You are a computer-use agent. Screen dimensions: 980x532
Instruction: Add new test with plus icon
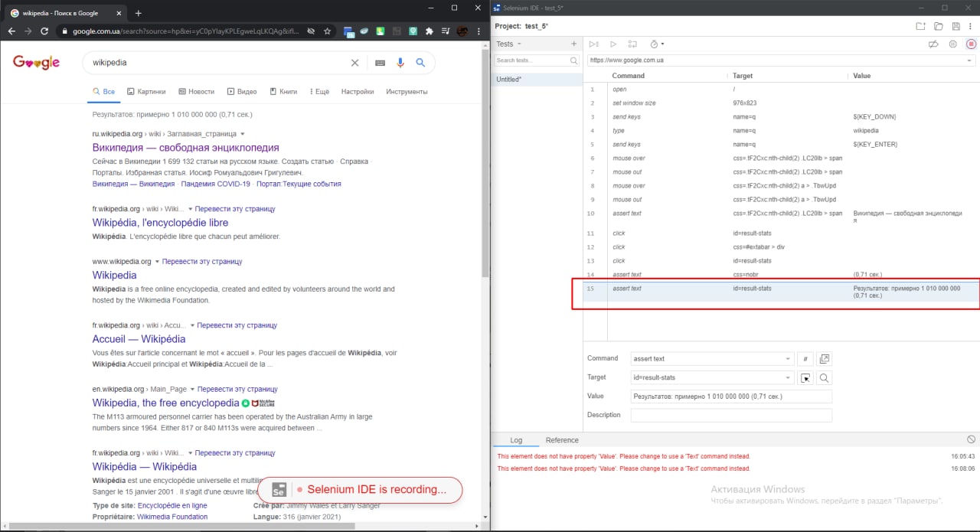point(574,44)
